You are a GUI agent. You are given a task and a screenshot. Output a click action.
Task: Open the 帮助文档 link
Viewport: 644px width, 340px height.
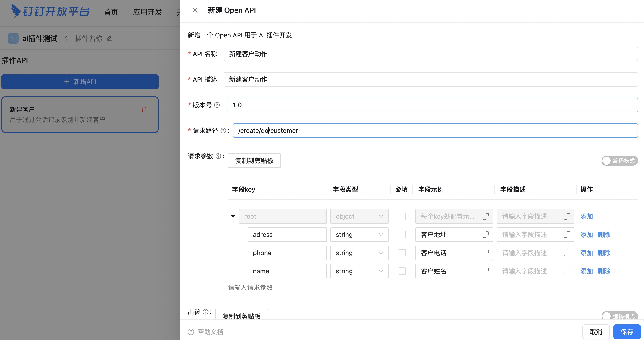[211, 332]
